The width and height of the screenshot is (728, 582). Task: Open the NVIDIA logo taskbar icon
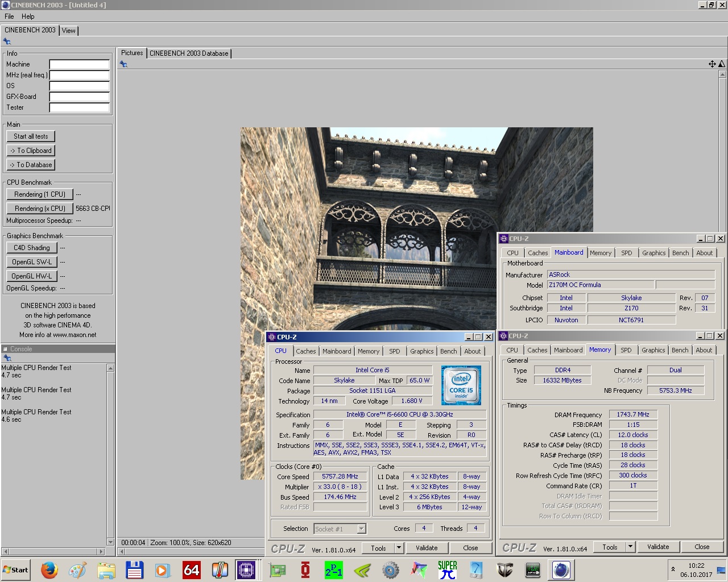tap(362, 569)
